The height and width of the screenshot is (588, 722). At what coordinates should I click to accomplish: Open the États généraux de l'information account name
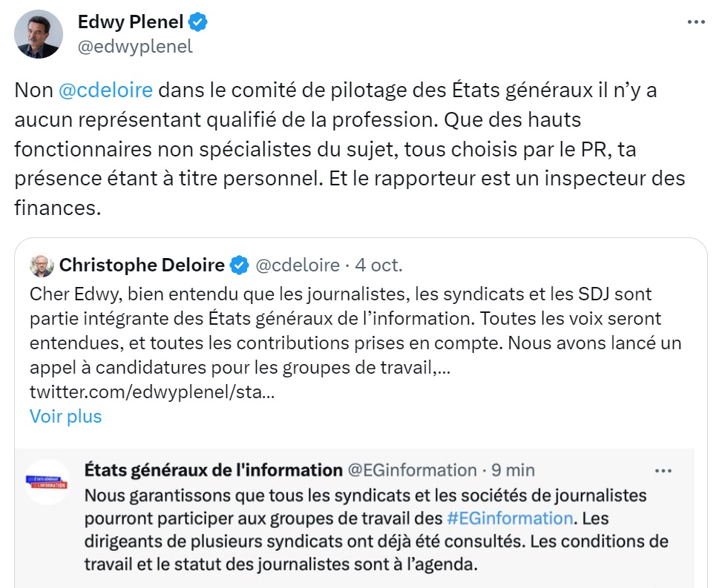tap(214, 470)
